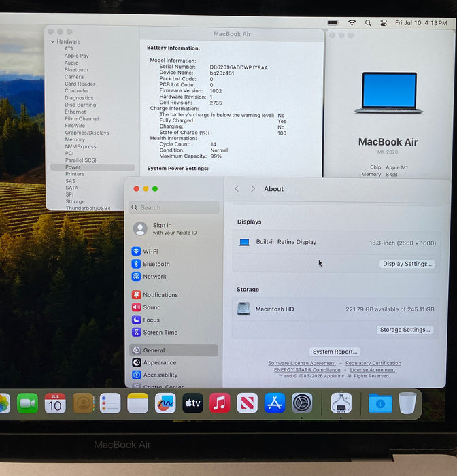Viewport: 457px width, 476px height.
Task: Open the App Store in the Dock
Action: 275,403
